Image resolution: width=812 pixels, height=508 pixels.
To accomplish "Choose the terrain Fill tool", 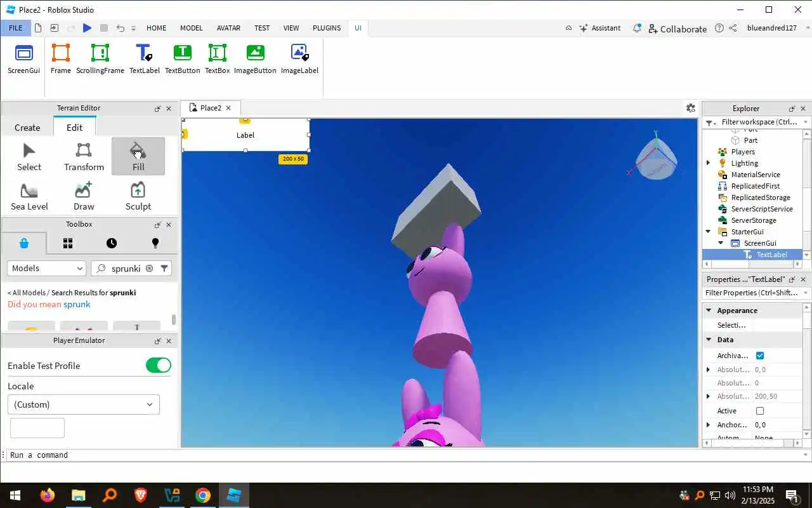I will tap(138, 157).
